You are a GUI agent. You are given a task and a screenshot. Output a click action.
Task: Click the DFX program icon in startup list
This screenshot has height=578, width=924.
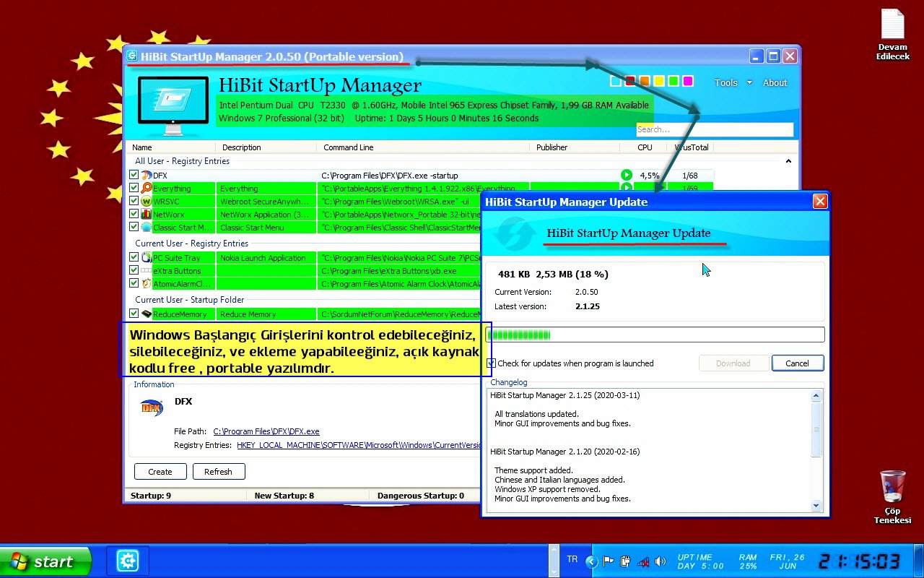pos(147,176)
